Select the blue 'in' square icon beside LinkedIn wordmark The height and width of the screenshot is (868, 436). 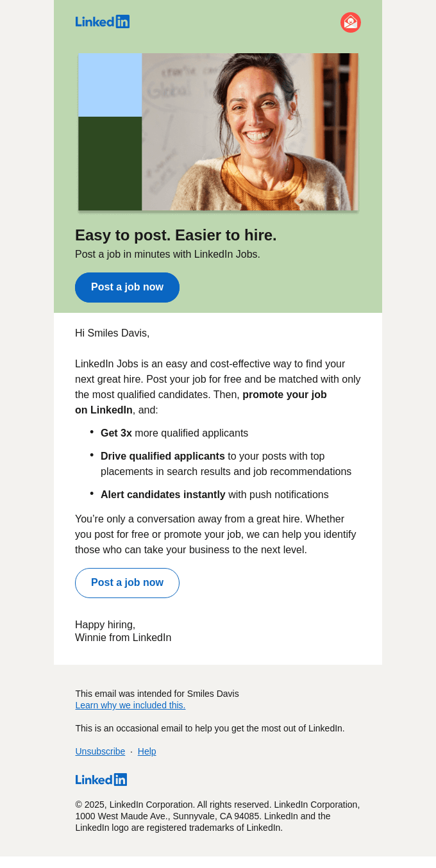coord(123,21)
